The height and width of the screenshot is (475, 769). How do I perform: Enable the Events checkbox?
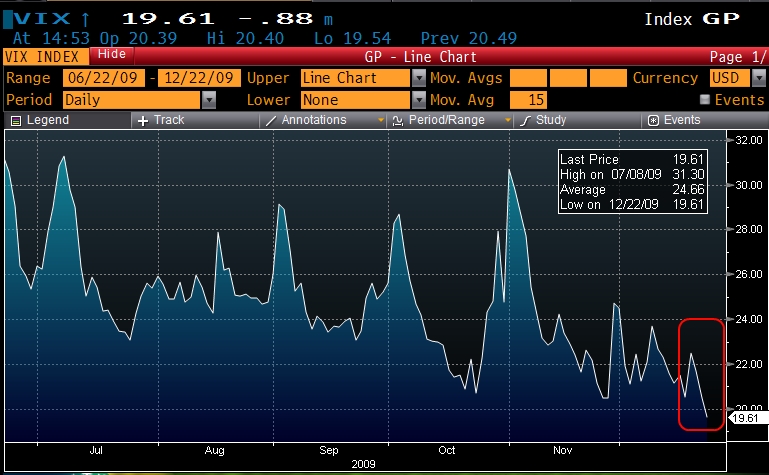[x=705, y=100]
